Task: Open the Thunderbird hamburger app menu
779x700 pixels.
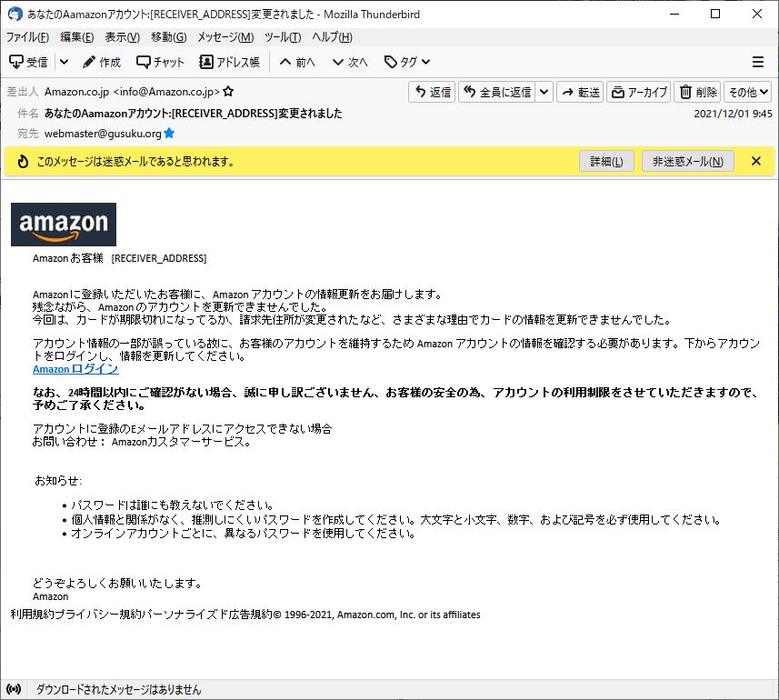Action: (x=757, y=62)
